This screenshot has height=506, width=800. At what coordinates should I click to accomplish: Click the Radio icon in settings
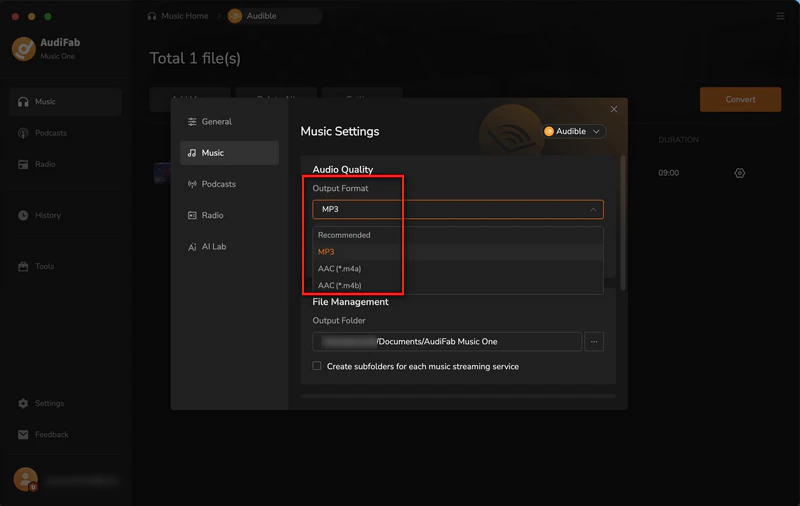[x=192, y=215]
